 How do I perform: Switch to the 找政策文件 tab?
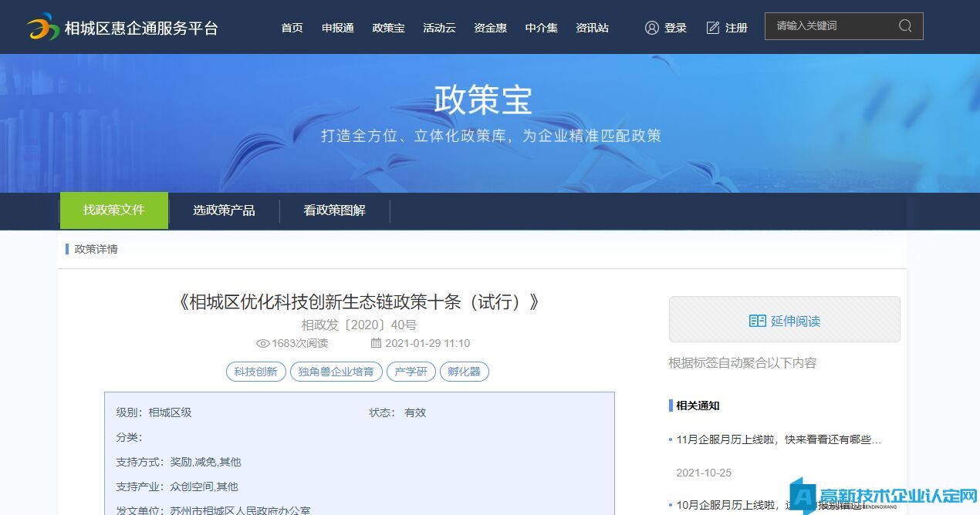(x=114, y=210)
